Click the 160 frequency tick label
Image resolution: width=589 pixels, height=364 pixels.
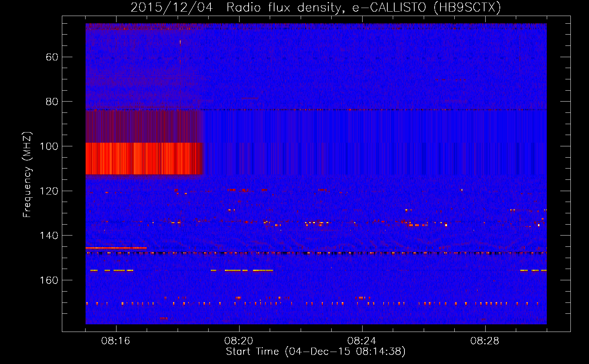click(x=49, y=280)
